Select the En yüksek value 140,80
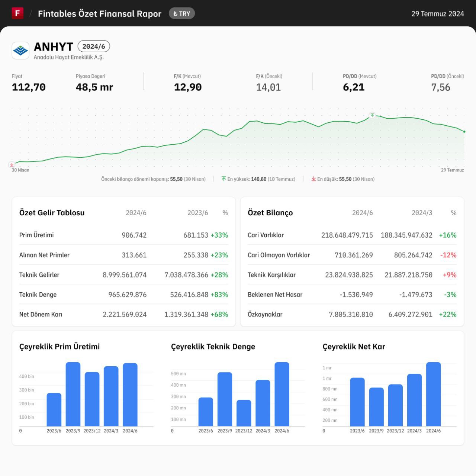Screen dimensions: 476x476 259,179
